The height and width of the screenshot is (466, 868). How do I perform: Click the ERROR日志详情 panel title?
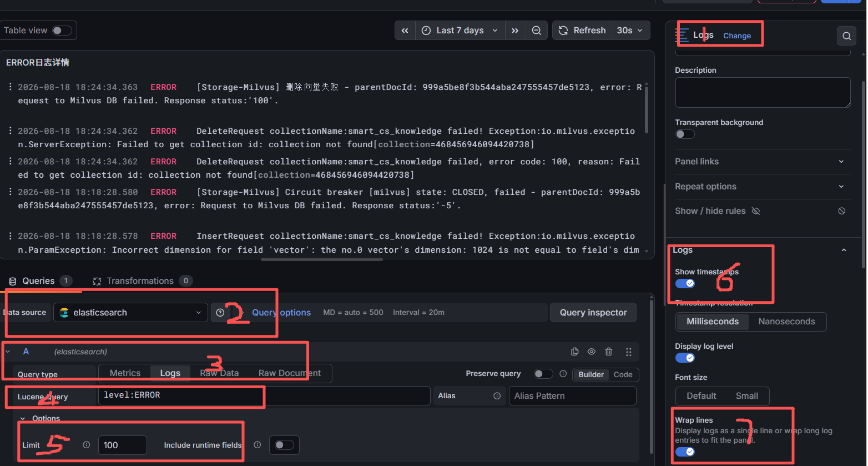pos(38,62)
